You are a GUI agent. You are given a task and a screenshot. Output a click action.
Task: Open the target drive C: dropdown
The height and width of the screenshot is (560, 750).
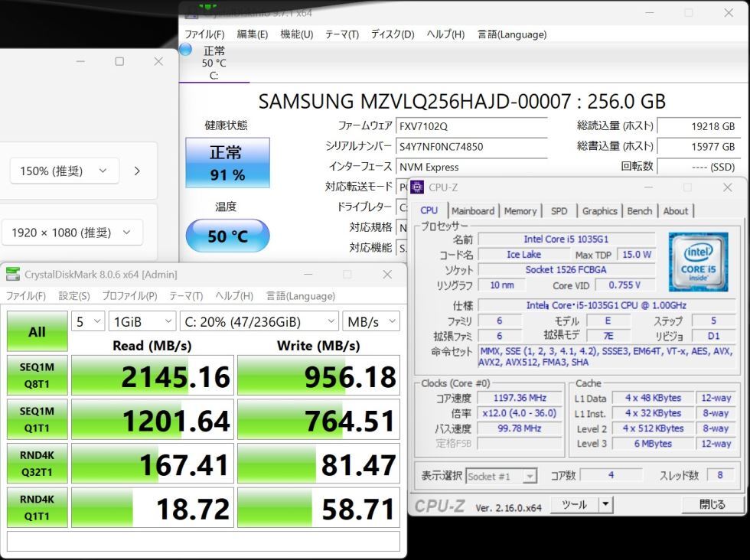click(258, 321)
